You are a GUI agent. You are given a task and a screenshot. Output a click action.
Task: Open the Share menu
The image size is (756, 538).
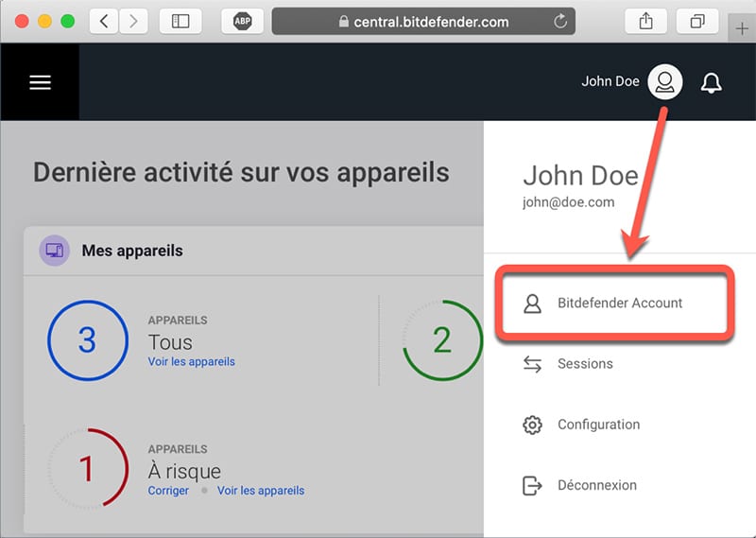(645, 21)
